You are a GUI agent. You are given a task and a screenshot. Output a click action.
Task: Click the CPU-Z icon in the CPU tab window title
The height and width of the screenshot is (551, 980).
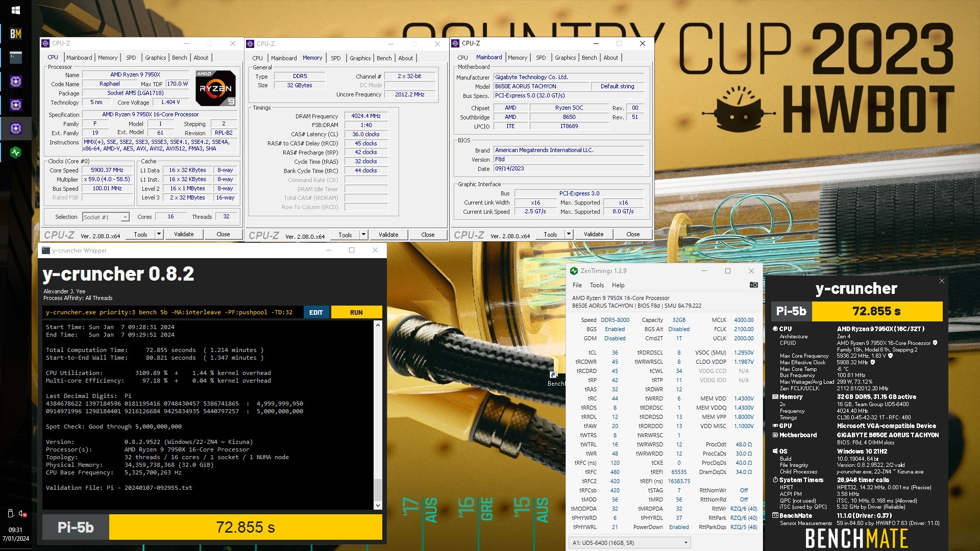pos(45,43)
